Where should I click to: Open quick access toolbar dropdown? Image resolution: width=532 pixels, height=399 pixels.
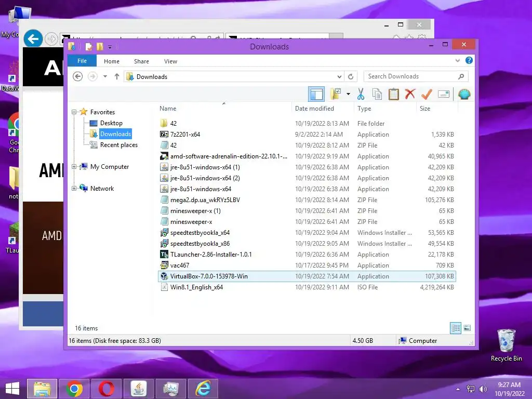(x=110, y=47)
